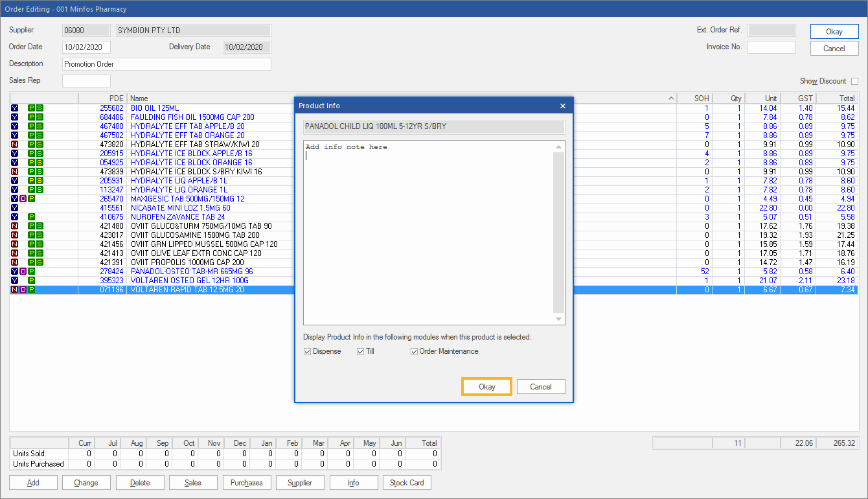
Task: Click the Order Date field
Action: (x=86, y=47)
